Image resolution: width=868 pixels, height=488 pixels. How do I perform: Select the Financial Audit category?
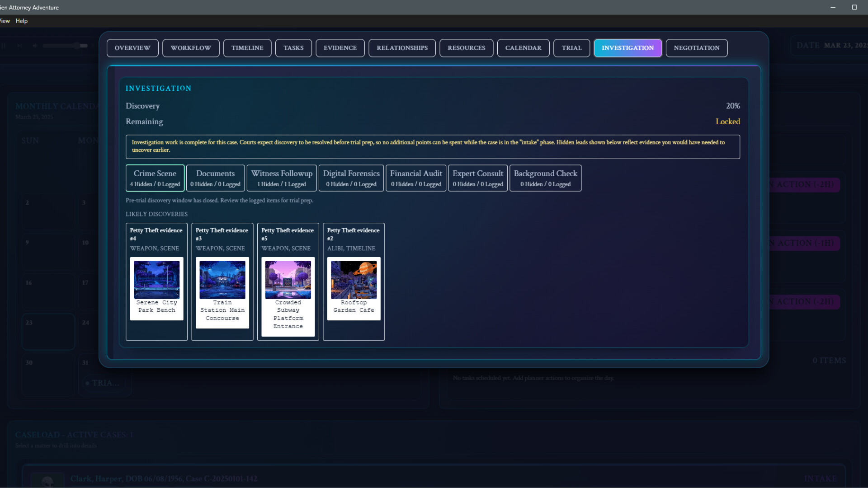tap(415, 178)
